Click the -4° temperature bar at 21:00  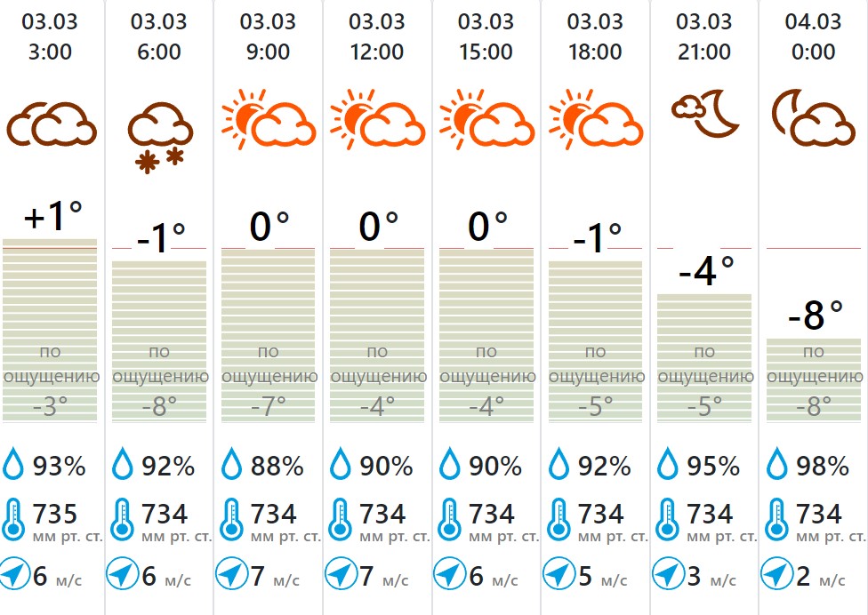point(704,355)
